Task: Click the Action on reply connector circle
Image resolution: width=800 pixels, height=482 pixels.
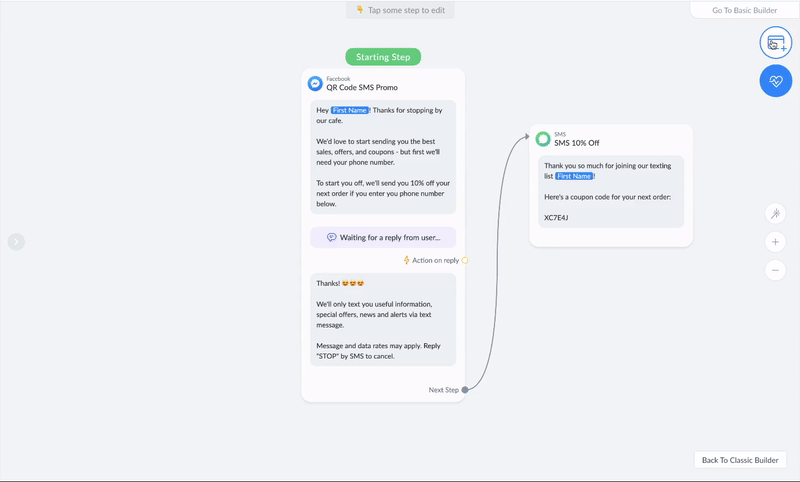Action: (465, 260)
